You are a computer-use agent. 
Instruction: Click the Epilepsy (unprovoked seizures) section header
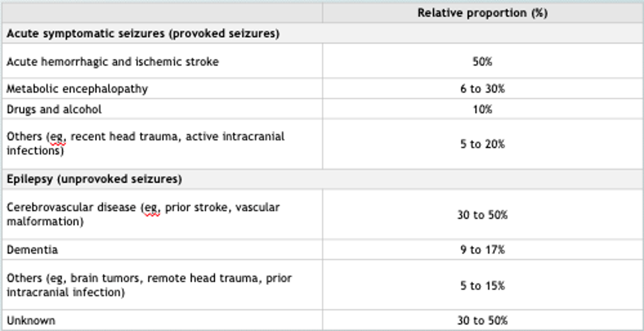94,179
